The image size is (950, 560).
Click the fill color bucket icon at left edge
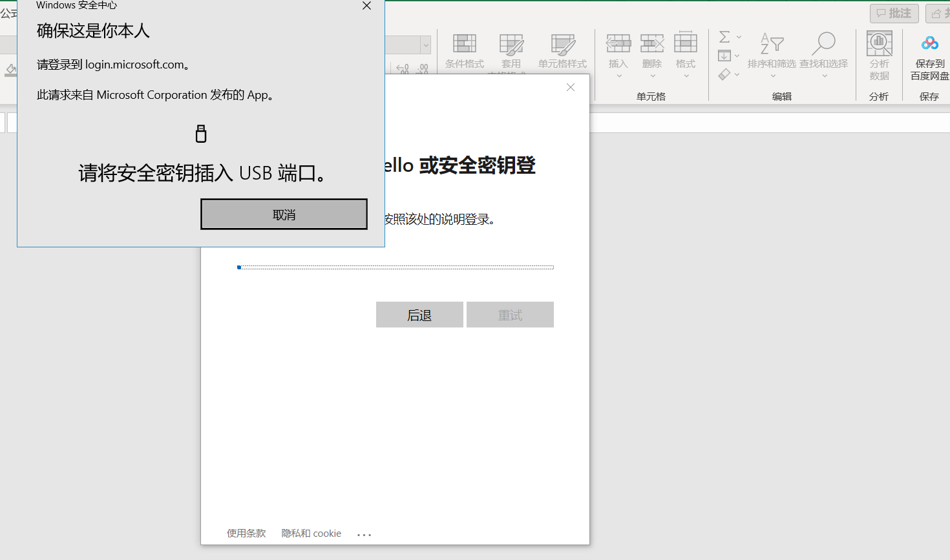tap(11, 69)
